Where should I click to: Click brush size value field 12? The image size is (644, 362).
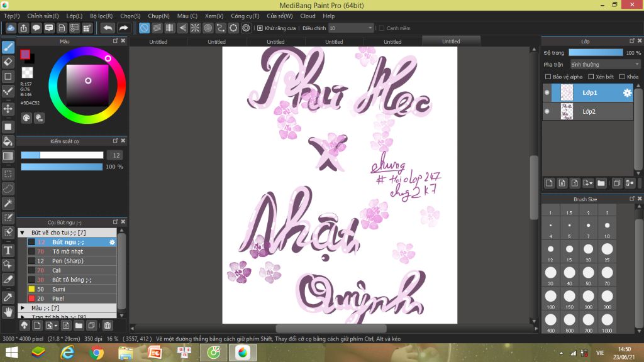[x=115, y=156]
